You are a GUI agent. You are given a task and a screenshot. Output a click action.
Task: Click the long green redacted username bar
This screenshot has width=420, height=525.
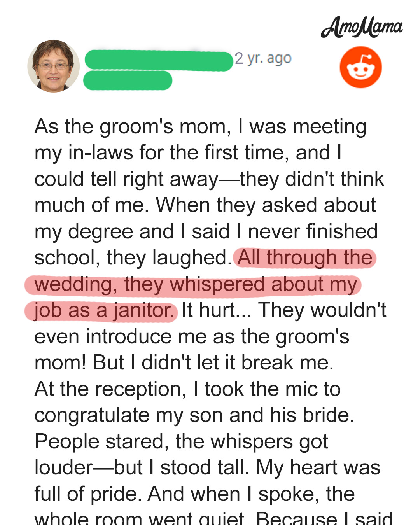point(159,60)
